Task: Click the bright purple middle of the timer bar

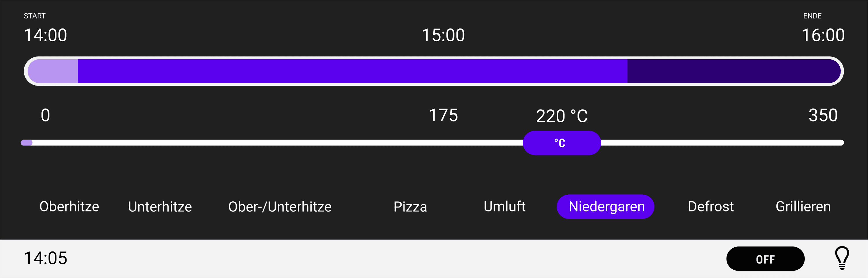Action: [352, 71]
